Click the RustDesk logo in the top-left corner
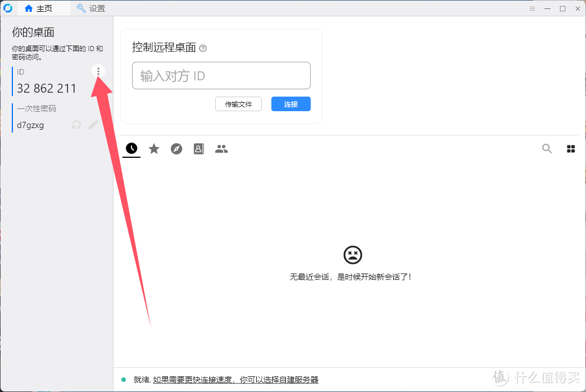Screen dimensions: 586x392 [7, 8]
